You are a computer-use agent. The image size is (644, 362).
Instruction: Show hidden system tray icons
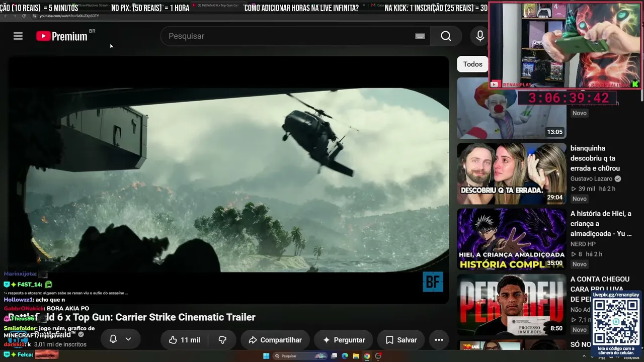point(584,356)
